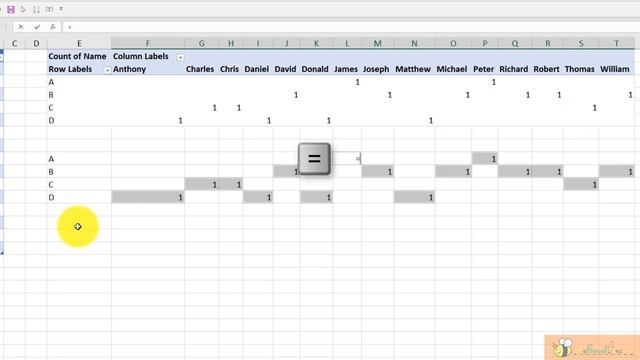Image resolution: width=640 pixels, height=360 pixels.
Task: Click gray shaded 1 under Michael in lower table
Action: coord(453,171)
